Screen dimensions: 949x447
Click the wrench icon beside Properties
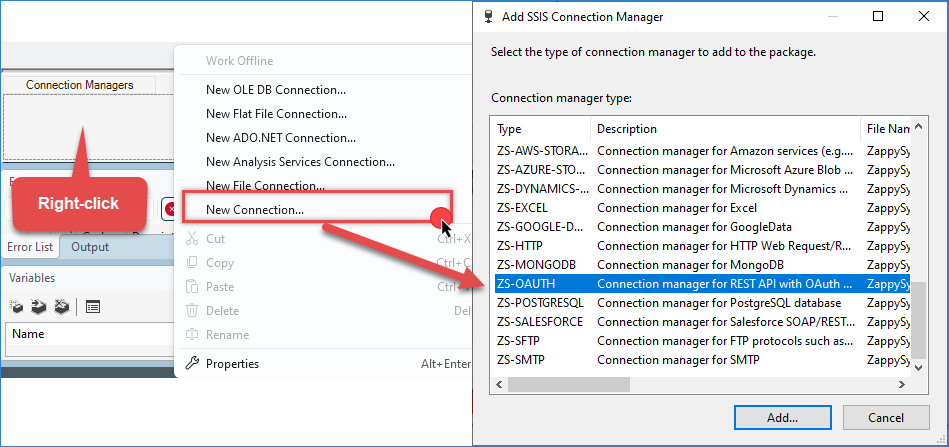click(x=192, y=364)
